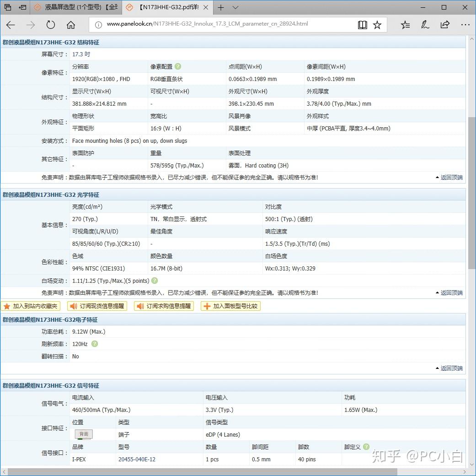Open the tab list dropdown chevron

point(234,7)
